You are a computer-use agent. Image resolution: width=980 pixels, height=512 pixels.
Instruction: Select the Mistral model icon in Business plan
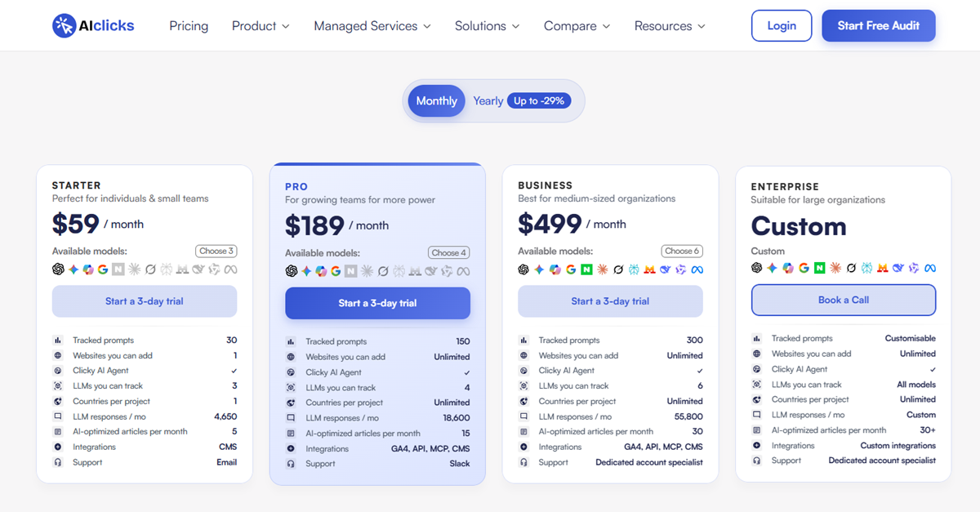point(649,269)
